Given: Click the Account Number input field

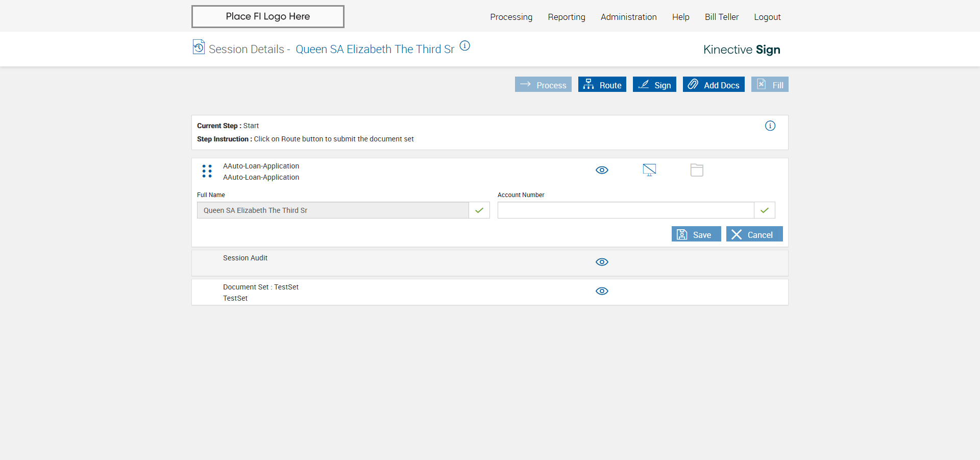Looking at the screenshot, I should click(625, 210).
